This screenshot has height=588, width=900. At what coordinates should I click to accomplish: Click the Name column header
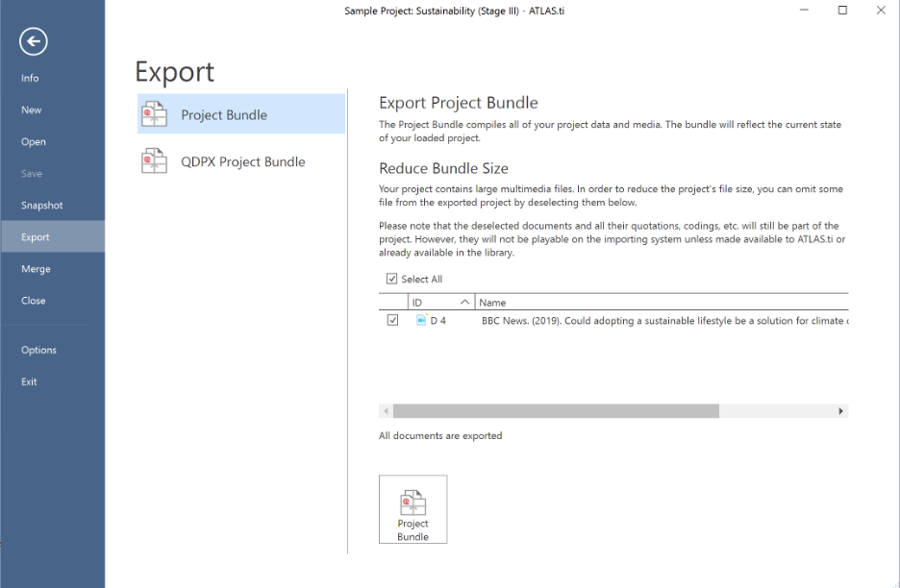[x=662, y=303]
